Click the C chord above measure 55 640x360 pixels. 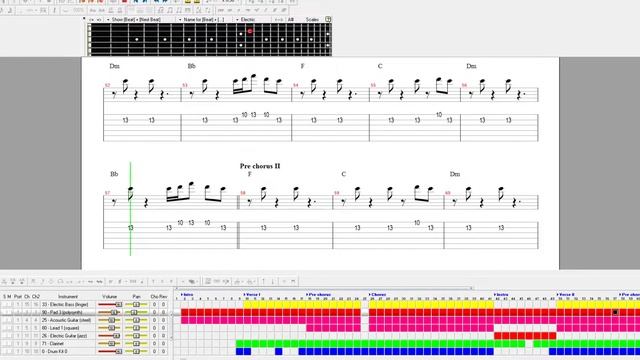coord(380,66)
